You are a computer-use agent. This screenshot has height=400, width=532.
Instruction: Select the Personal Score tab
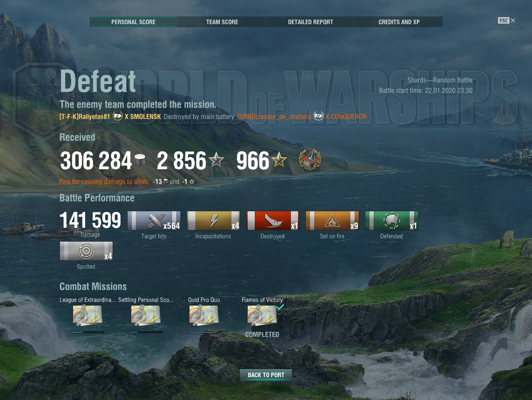pyautogui.click(x=133, y=22)
